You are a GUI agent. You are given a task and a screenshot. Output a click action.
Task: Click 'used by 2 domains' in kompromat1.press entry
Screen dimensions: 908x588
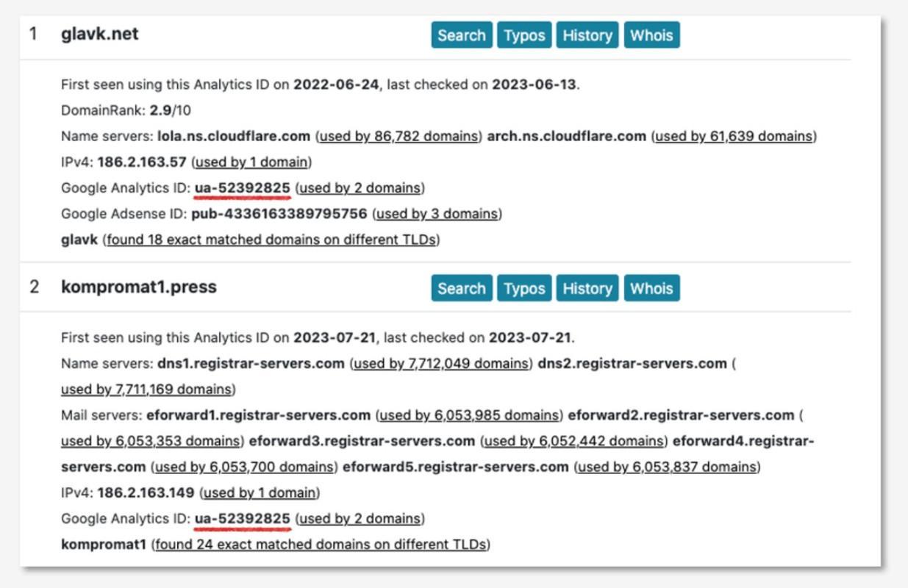pyautogui.click(x=360, y=519)
